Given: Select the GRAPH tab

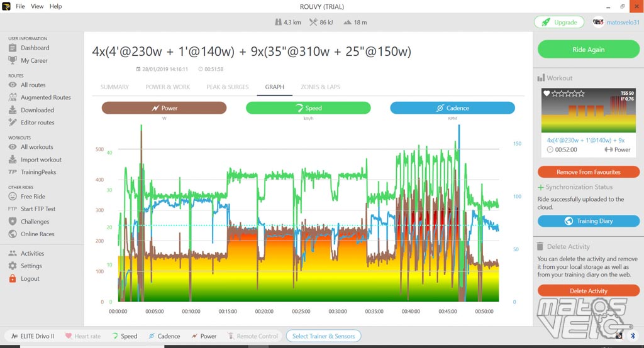Looking at the screenshot, I should click(274, 87).
